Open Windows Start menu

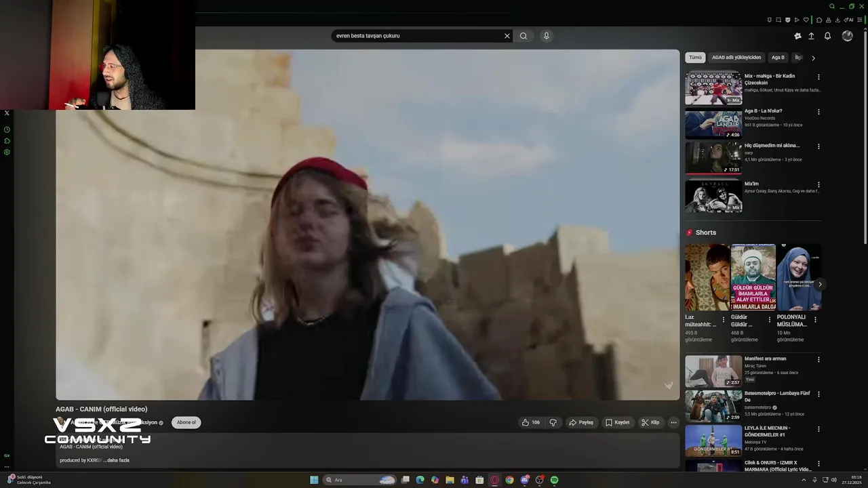click(x=314, y=480)
